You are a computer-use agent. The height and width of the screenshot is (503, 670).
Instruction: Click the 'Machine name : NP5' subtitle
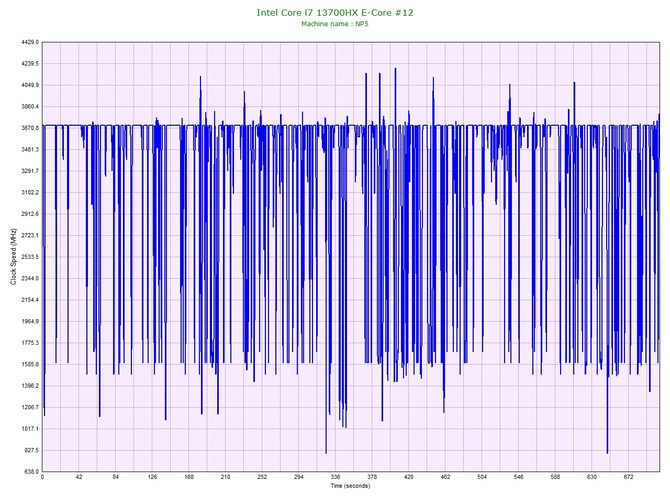point(335,24)
